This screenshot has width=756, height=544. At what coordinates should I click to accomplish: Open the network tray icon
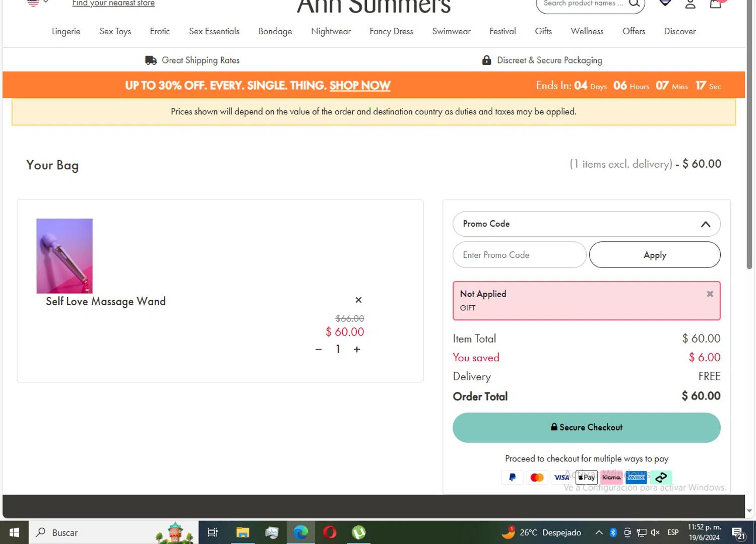(x=642, y=532)
